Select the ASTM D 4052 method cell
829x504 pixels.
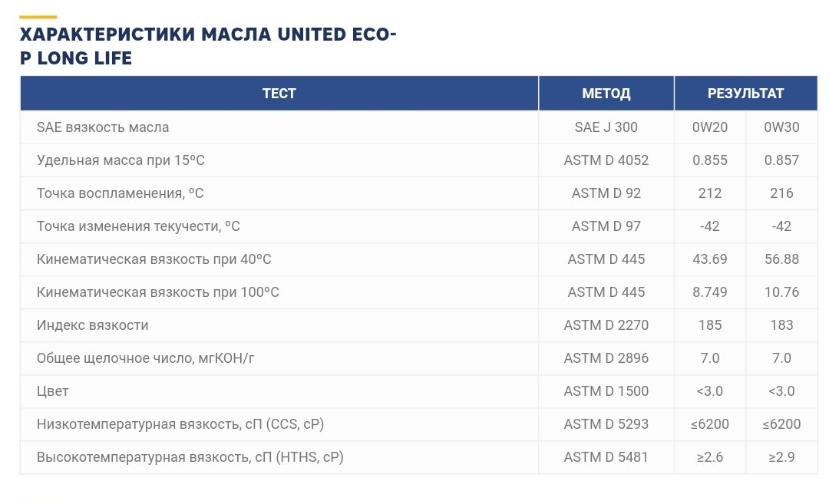pos(606,160)
